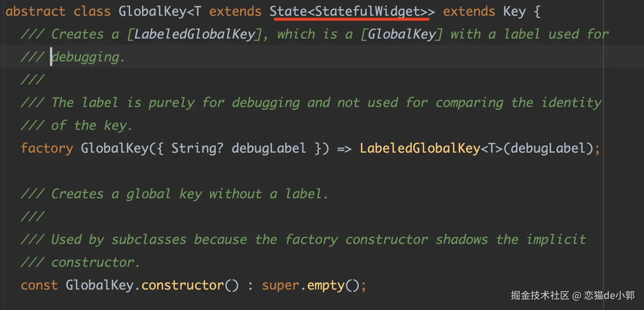Click the abstract keyword
Image resolution: width=644 pixels, height=310 pixels.
coord(35,11)
